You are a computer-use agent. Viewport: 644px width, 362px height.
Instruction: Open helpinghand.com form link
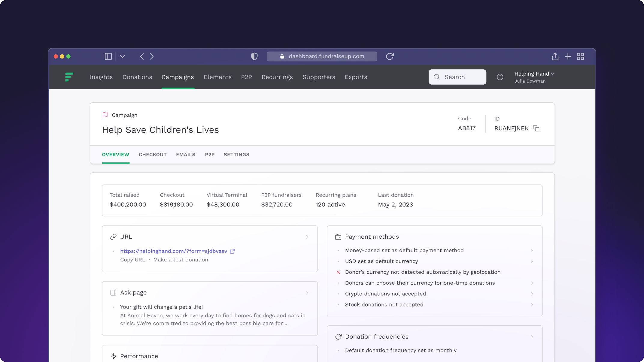click(x=174, y=251)
